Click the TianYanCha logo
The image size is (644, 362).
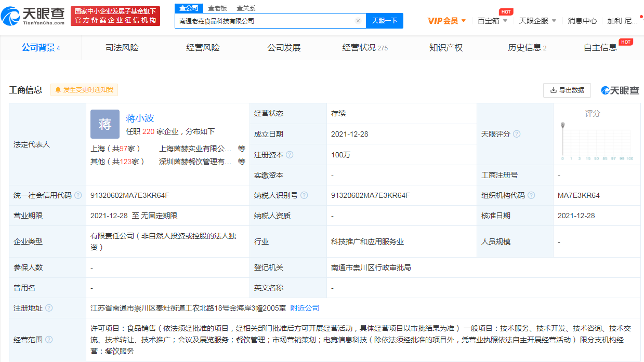coord(33,16)
